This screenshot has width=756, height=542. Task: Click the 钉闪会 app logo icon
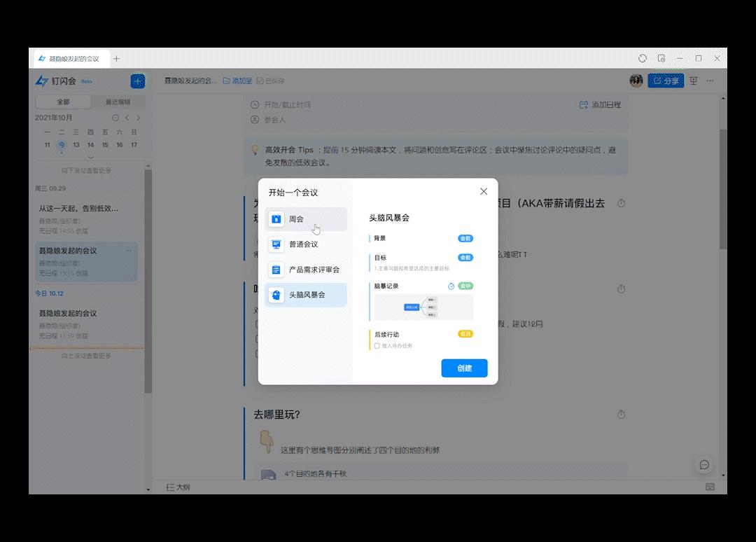pyautogui.click(x=42, y=81)
